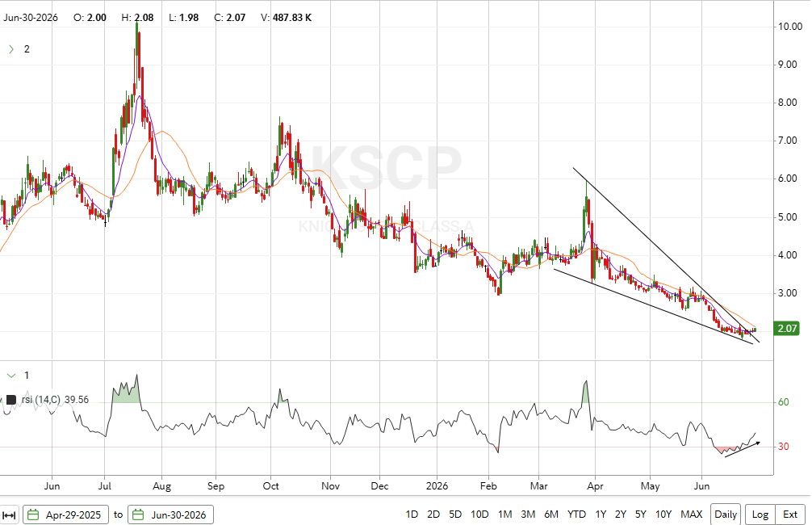812x525 pixels.
Task: Click the 2.07 current price label
Action: pyautogui.click(x=787, y=329)
